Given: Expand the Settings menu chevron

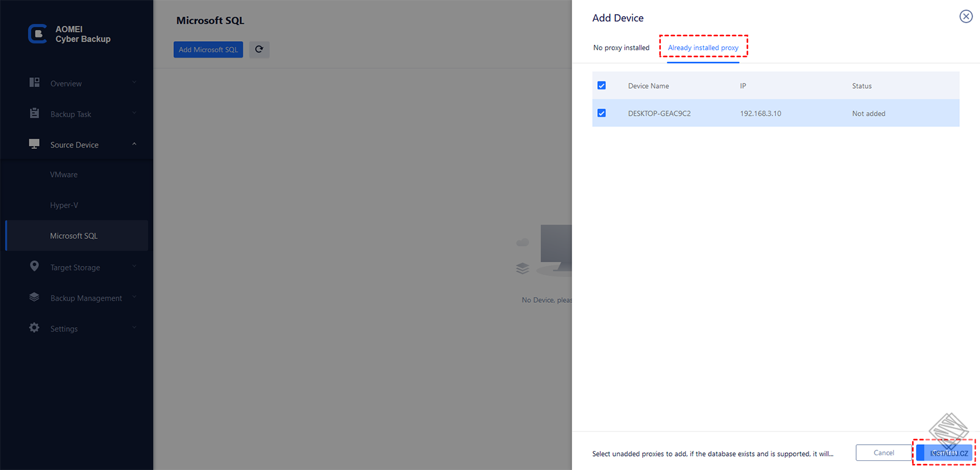Looking at the screenshot, I should click(134, 328).
